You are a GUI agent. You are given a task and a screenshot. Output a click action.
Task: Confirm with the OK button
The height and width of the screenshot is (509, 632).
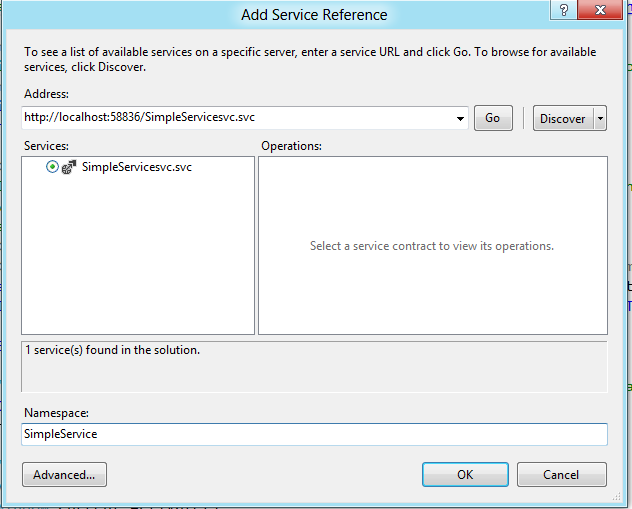pos(465,474)
